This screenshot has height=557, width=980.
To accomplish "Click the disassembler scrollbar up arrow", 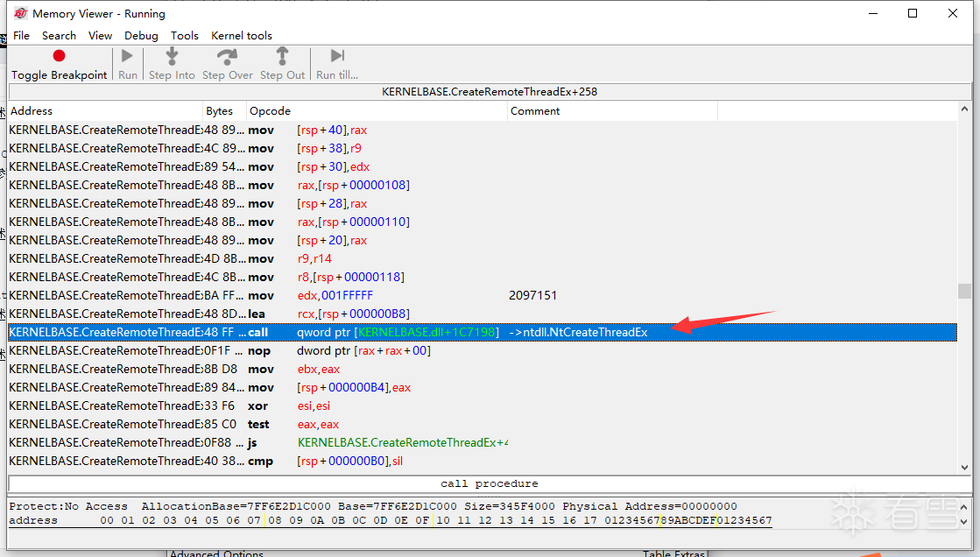I will point(964,109).
